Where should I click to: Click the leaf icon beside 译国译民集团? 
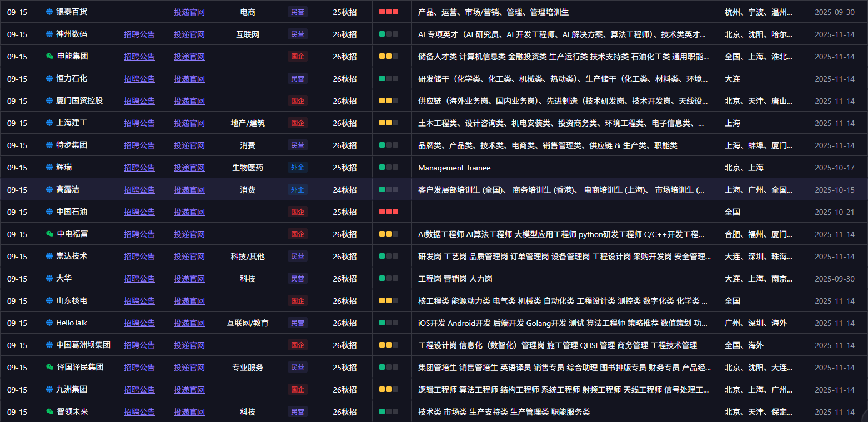(48, 367)
